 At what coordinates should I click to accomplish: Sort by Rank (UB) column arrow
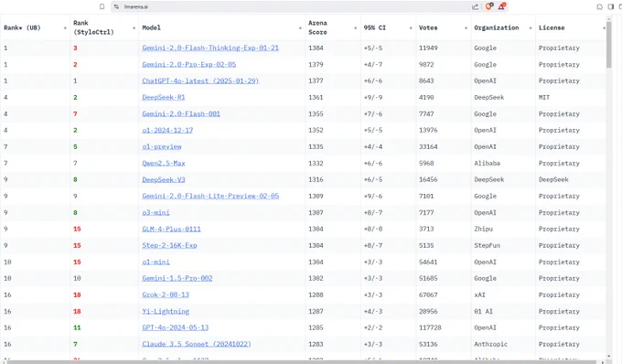pyautogui.click(x=65, y=27)
